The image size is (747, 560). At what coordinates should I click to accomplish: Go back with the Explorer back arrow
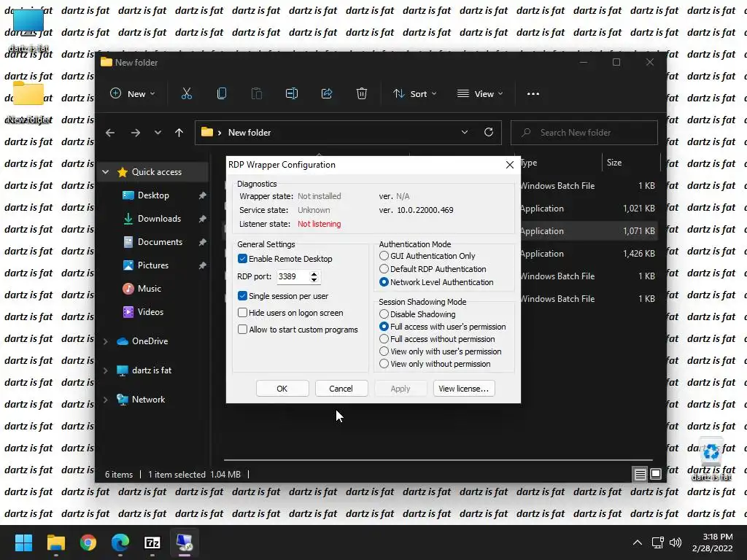[x=110, y=133]
